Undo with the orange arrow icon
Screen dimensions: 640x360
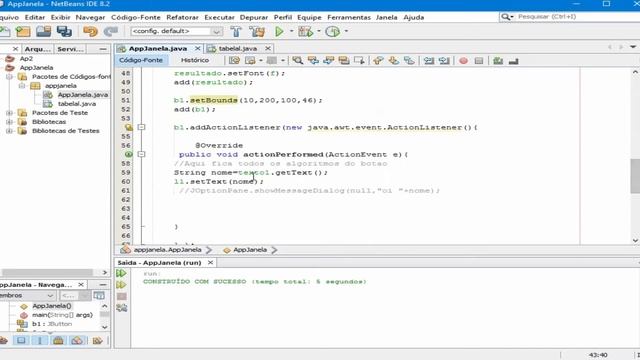pos(90,31)
